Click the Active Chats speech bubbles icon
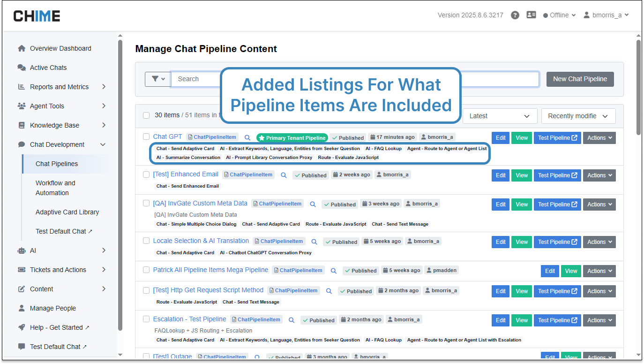This screenshot has height=364, width=644. pyautogui.click(x=22, y=68)
